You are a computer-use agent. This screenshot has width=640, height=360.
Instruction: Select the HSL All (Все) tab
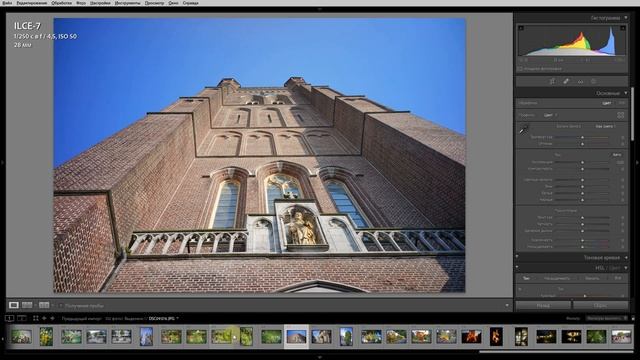click(618, 278)
